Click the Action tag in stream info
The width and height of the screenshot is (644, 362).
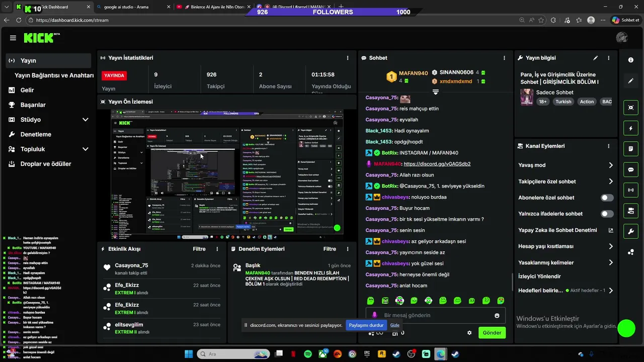point(587,102)
